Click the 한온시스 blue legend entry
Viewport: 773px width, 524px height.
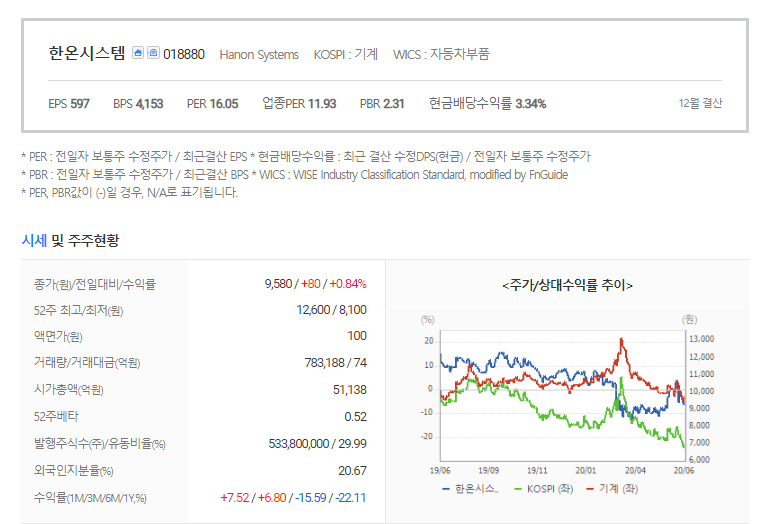point(471,489)
